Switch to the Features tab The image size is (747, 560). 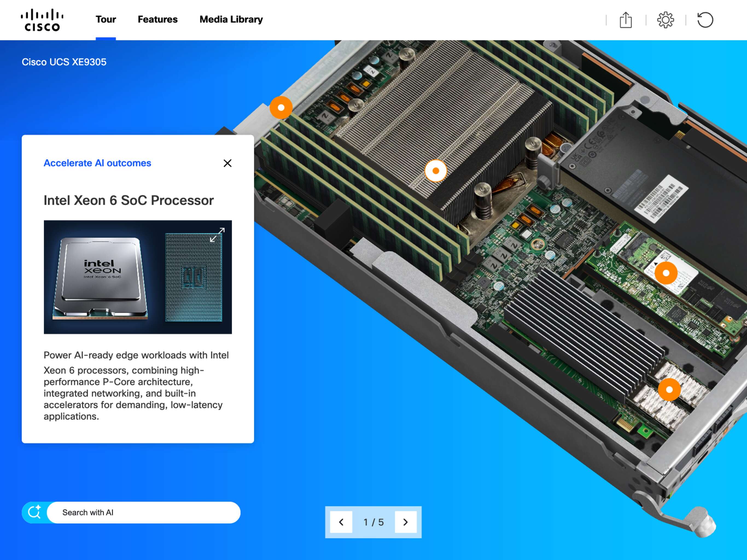(x=157, y=20)
